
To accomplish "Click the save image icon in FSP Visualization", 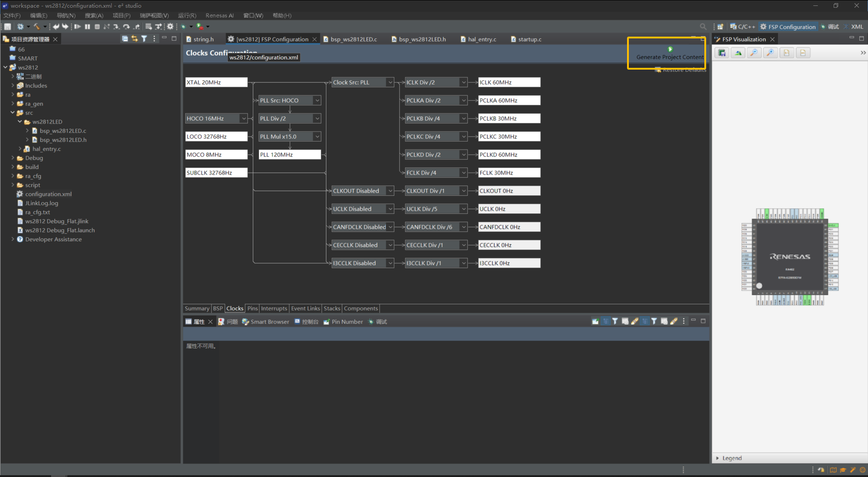I will pyautogui.click(x=722, y=53).
